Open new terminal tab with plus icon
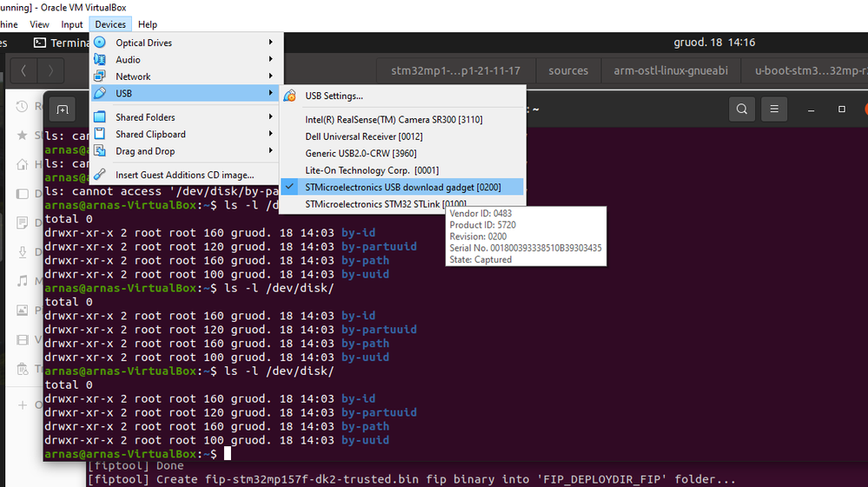Viewport: 868px width, 487px height. pyautogui.click(x=63, y=110)
